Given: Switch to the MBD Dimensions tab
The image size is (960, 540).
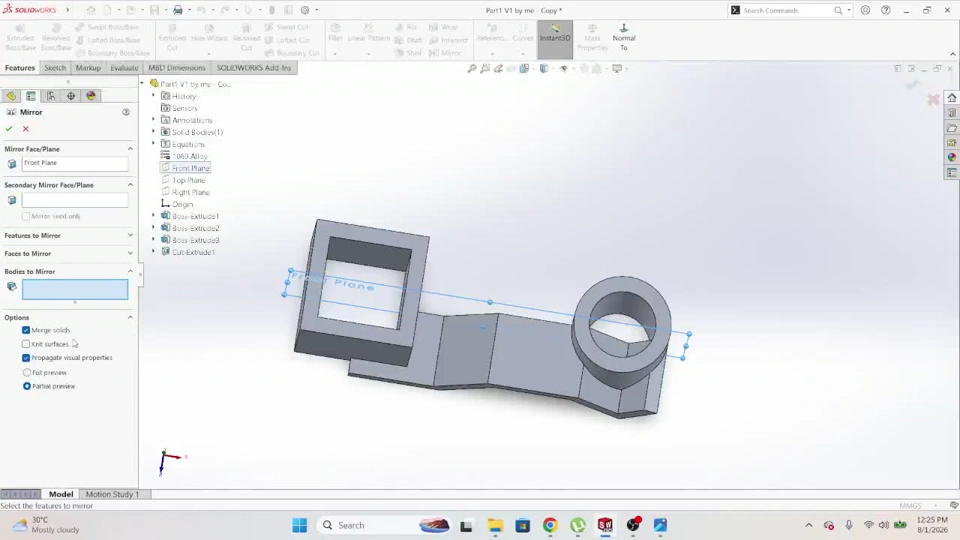Looking at the screenshot, I should (177, 68).
